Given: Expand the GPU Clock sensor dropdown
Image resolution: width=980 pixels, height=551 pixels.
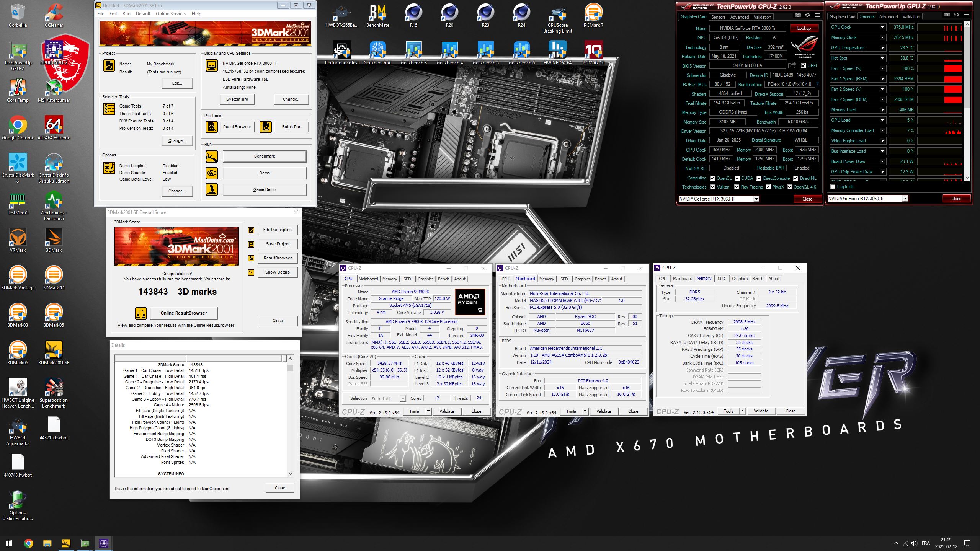Looking at the screenshot, I should 882,27.
